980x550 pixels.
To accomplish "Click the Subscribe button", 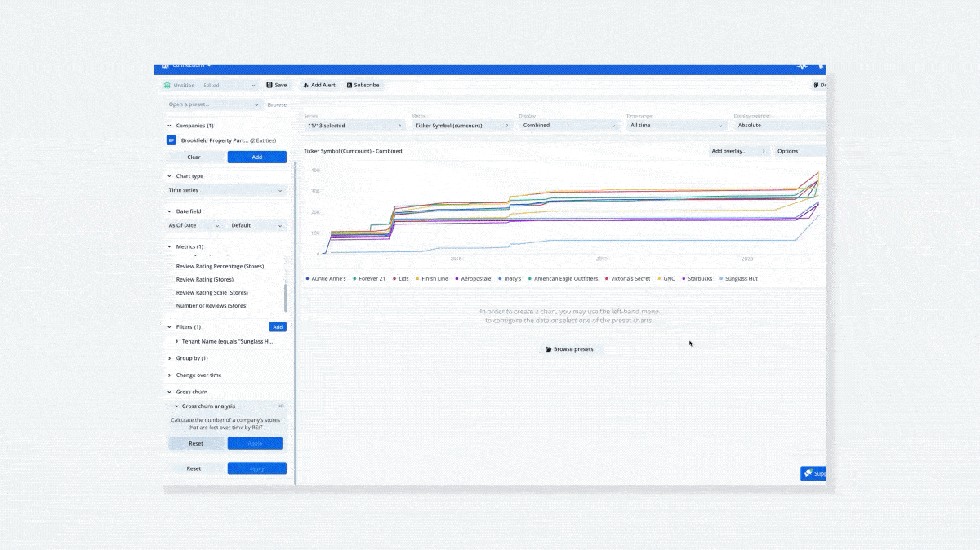I will tap(363, 85).
